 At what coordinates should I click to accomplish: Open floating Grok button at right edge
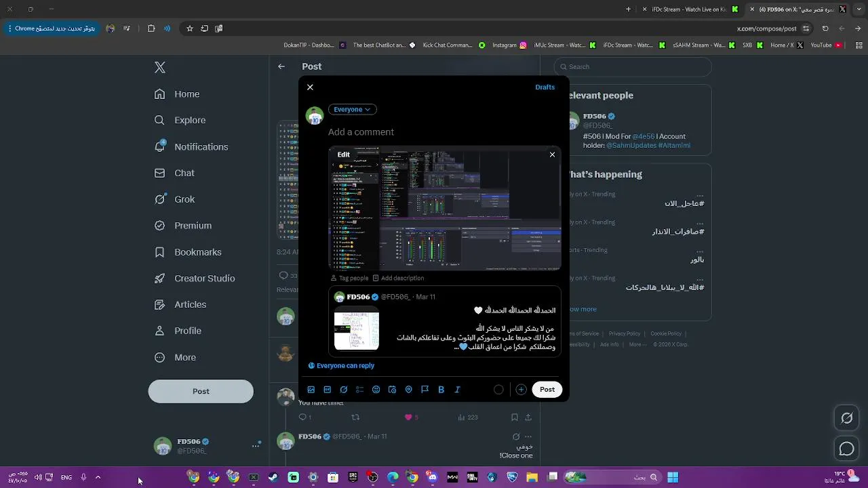(x=847, y=418)
